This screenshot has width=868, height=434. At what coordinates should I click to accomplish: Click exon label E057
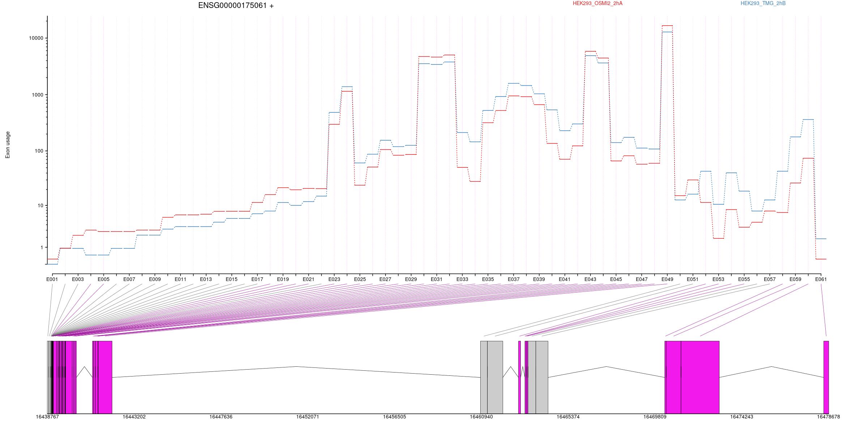click(770, 279)
